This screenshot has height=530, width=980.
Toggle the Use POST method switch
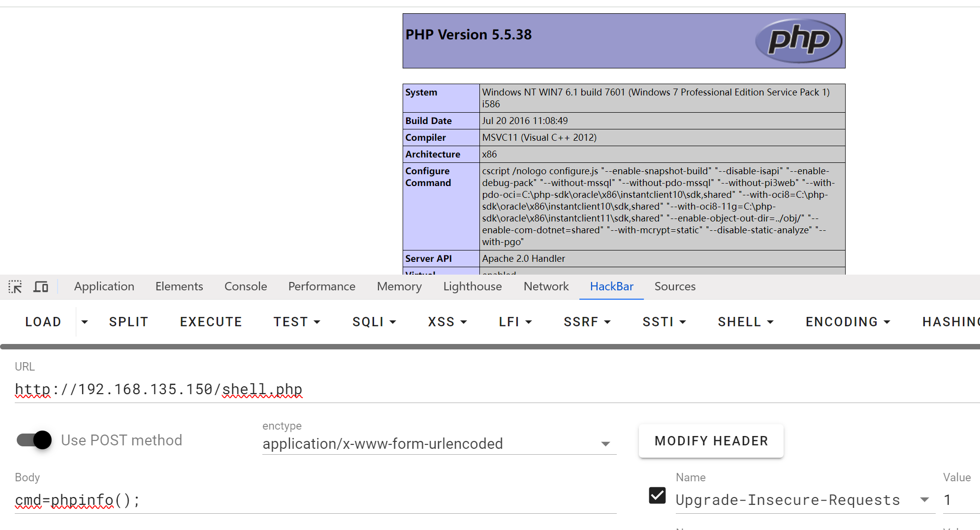point(34,440)
